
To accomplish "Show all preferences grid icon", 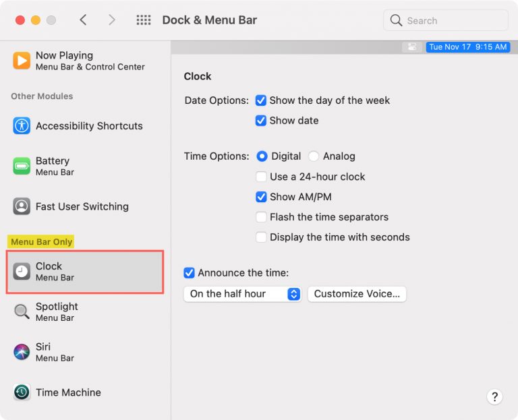I will (x=144, y=20).
